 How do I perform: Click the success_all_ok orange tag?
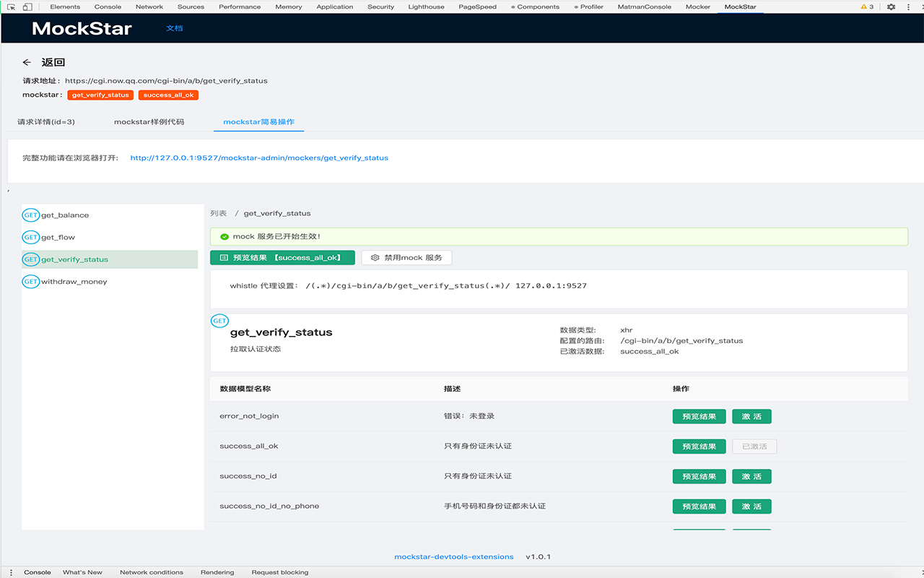[x=168, y=95]
